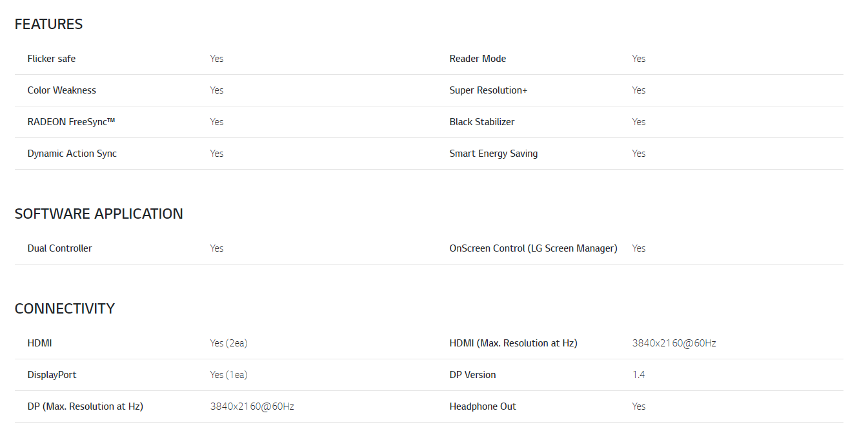Click the Super Resolution+ label
The image size is (868, 440).
489,90
